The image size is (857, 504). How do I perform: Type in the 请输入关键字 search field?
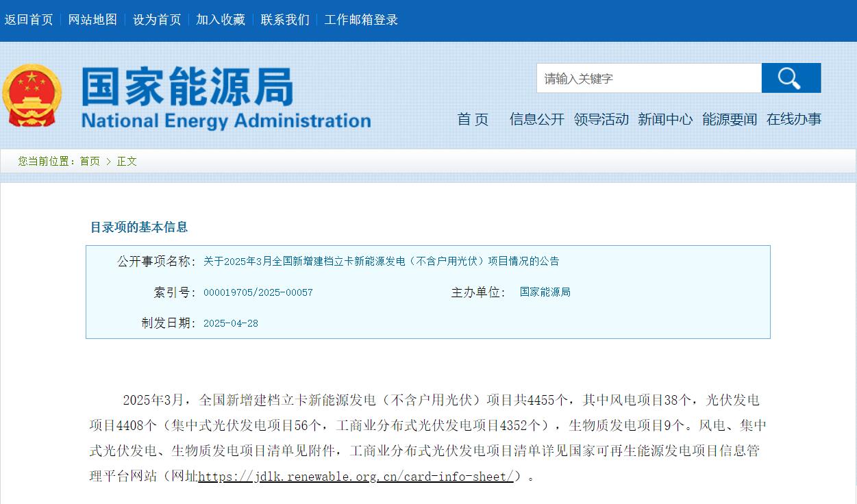tap(648, 78)
